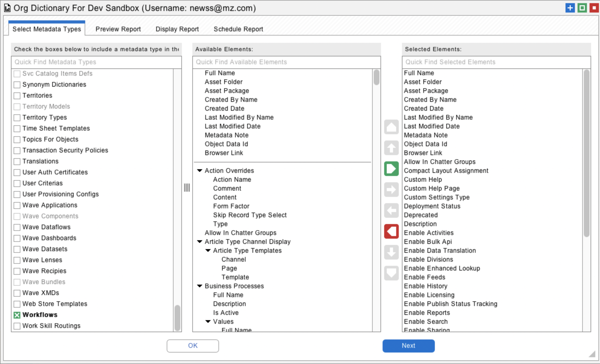Click the gray move-left arrow icon
This screenshot has width=600, height=364.
(x=391, y=210)
